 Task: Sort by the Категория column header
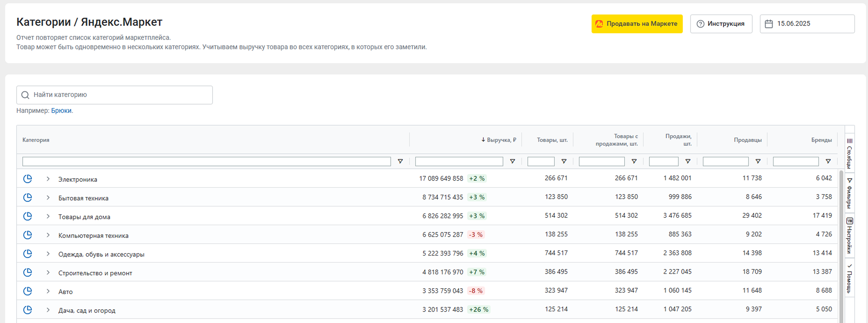pyautogui.click(x=36, y=140)
